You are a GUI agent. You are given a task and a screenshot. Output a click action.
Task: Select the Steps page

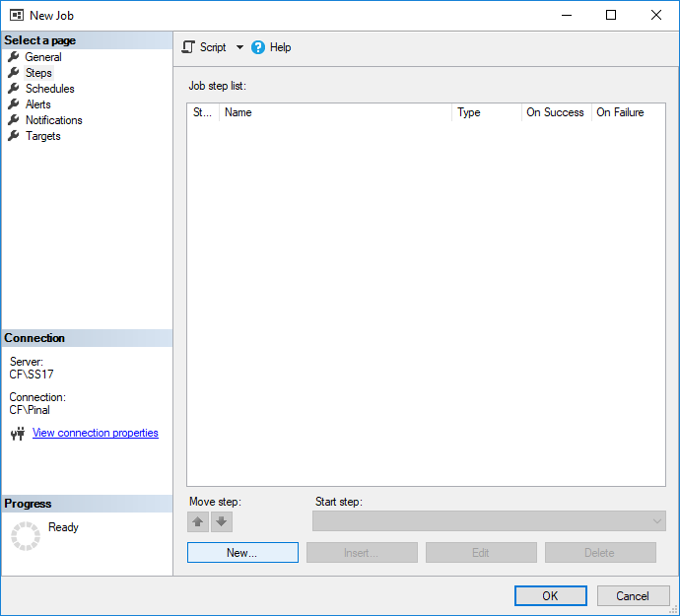(x=38, y=73)
